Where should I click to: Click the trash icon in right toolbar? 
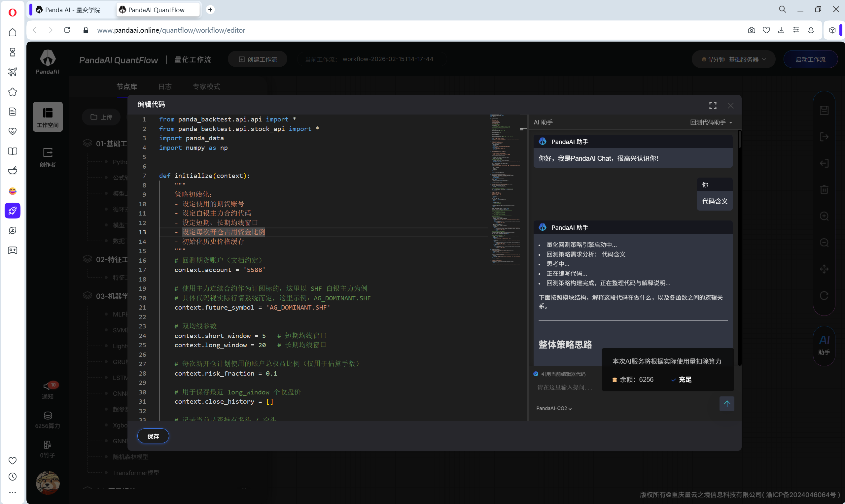tap(824, 189)
